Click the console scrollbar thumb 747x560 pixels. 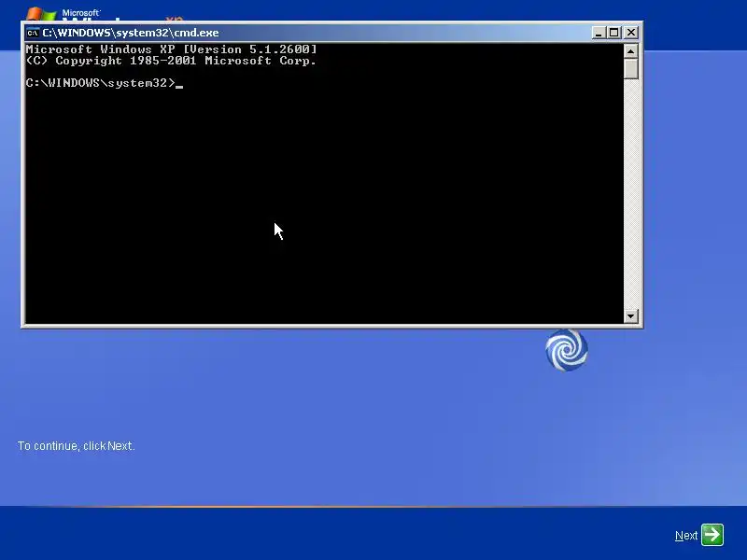tap(631, 68)
